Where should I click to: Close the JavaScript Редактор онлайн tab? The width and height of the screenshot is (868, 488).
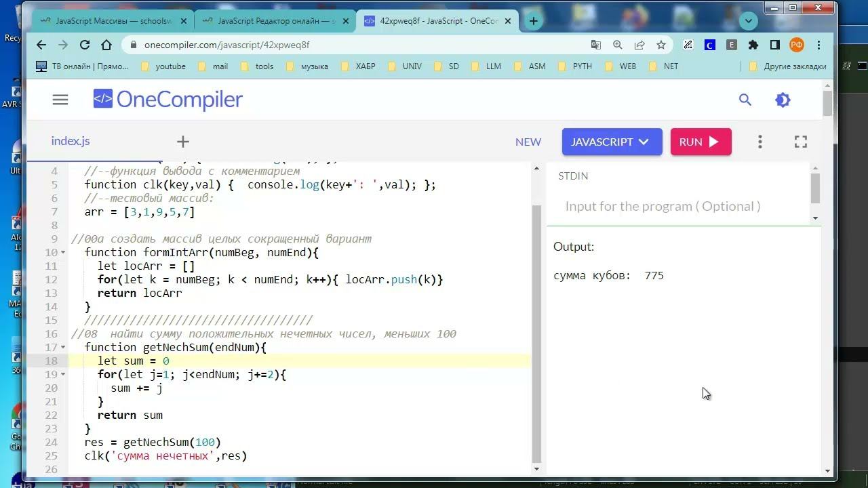click(345, 21)
